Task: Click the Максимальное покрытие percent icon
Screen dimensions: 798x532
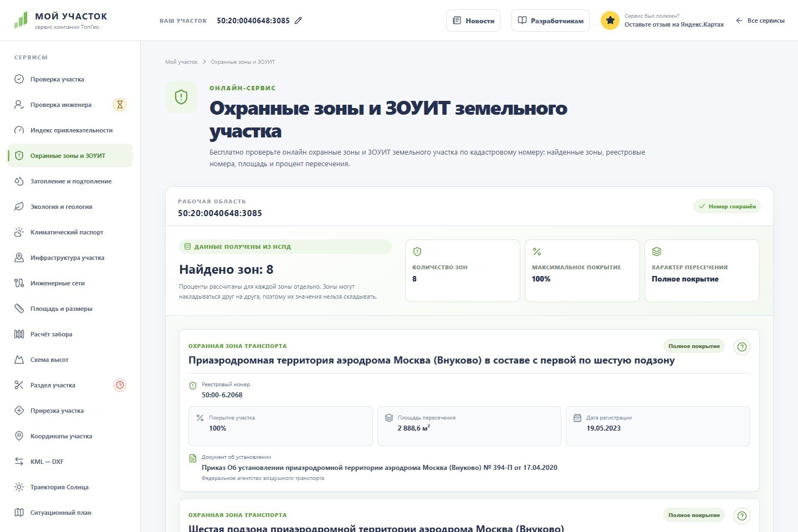Action: pyautogui.click(x=537, y=252)
